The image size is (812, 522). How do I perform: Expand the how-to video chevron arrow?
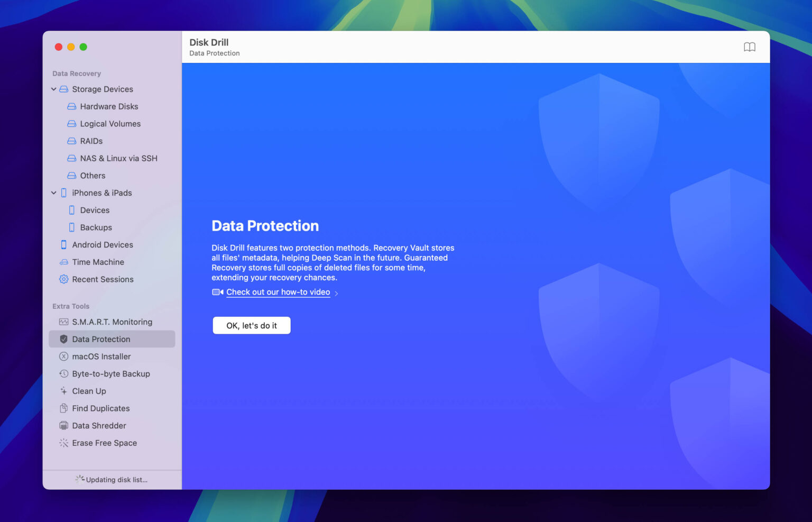click(x=337, y=292)
